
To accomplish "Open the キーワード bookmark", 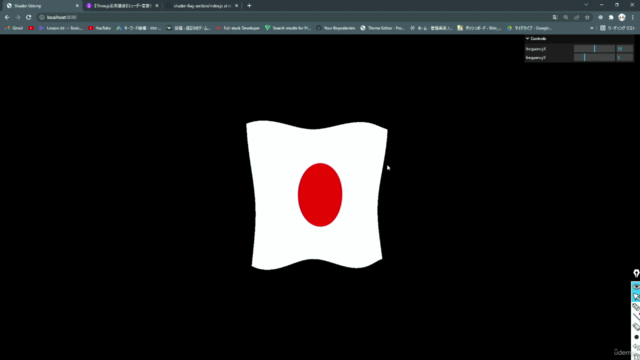I will click(x=138, y=28).
